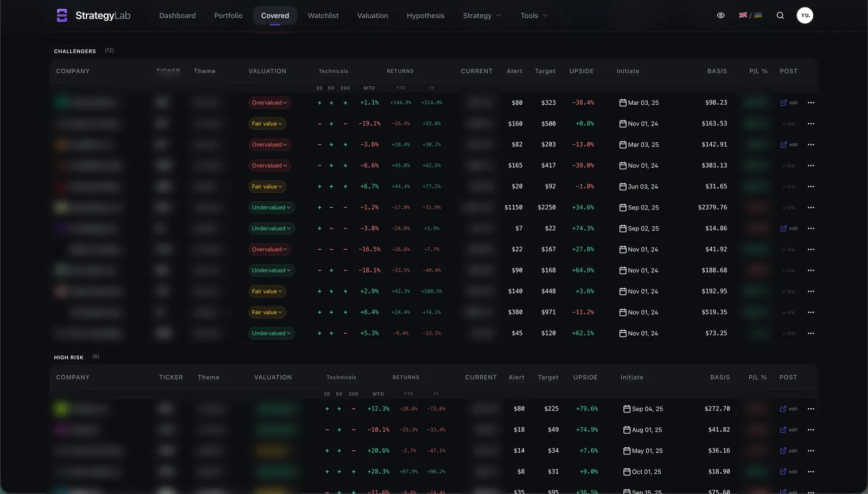Viewport: 868px width, 494px height.
Task: Open the search magnifier icon
Action: tap(780, 15)
